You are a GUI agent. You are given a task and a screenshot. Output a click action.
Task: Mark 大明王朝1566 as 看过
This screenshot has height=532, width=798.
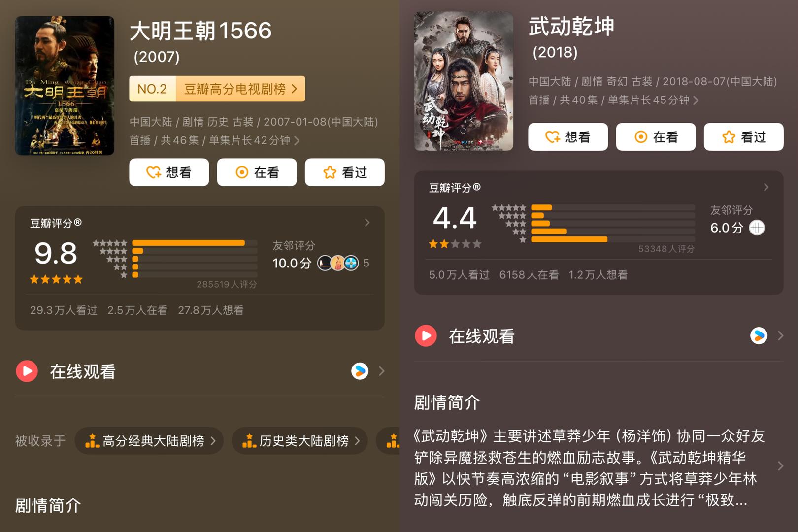(x=344, y=172)
